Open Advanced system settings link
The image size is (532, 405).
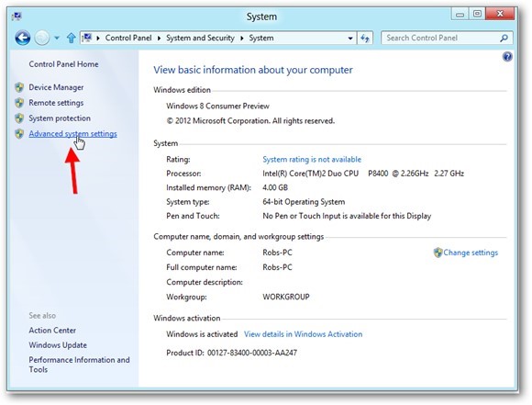point(73,134)
